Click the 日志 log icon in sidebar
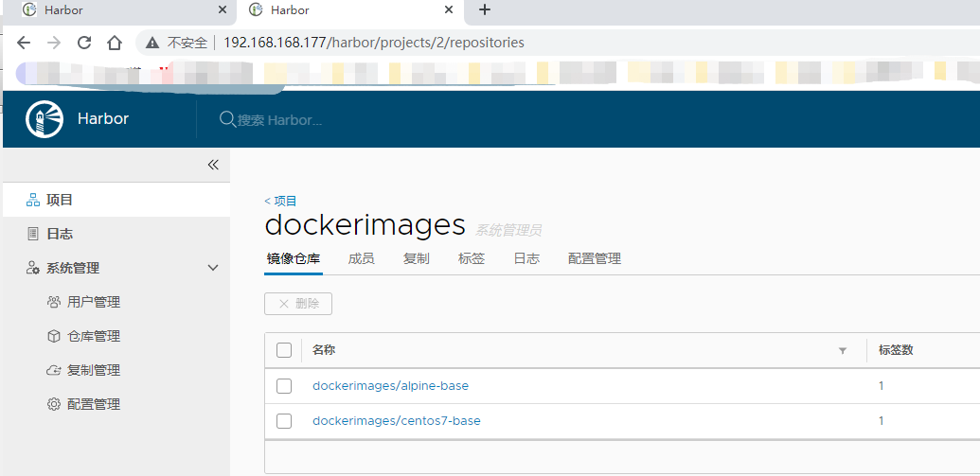980x476 pixels. click(33, 235)
